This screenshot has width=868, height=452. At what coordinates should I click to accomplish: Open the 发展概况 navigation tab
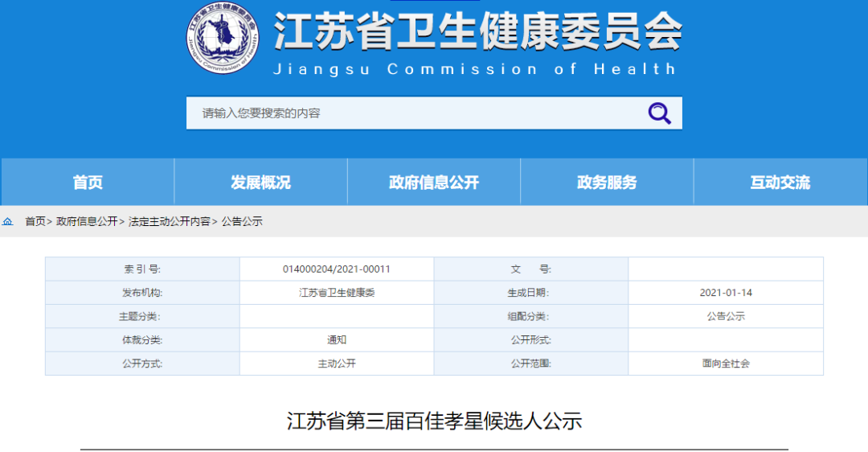(260, 183)
